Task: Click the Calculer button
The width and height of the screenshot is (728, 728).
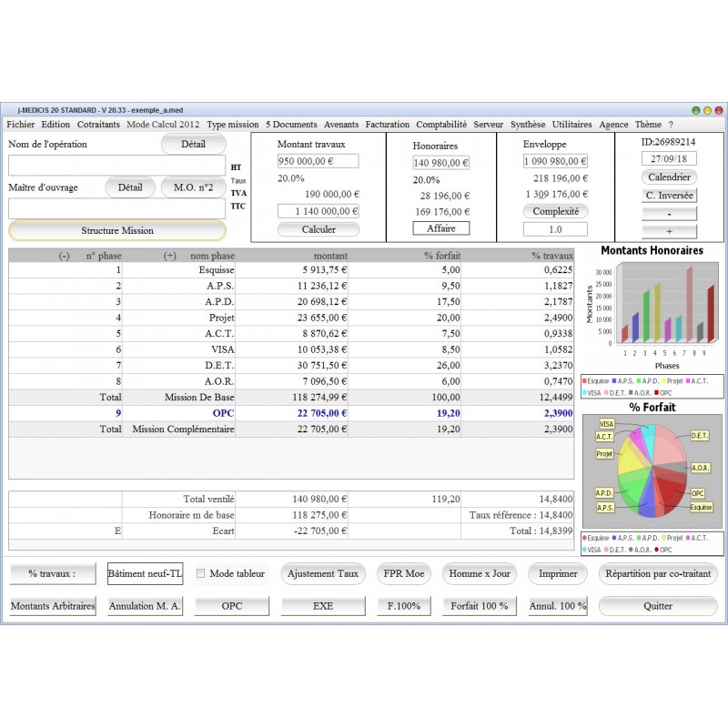Action: [318, 229]
